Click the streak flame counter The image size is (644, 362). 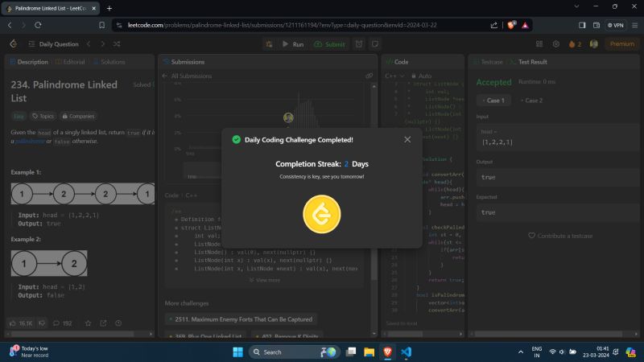point(575,44)
